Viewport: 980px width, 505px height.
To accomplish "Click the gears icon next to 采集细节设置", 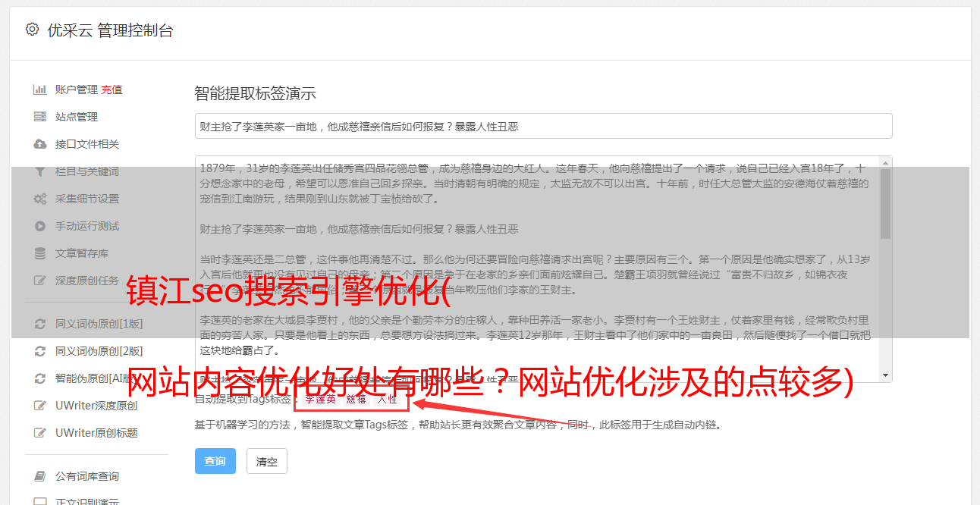I will click(40, 199).
